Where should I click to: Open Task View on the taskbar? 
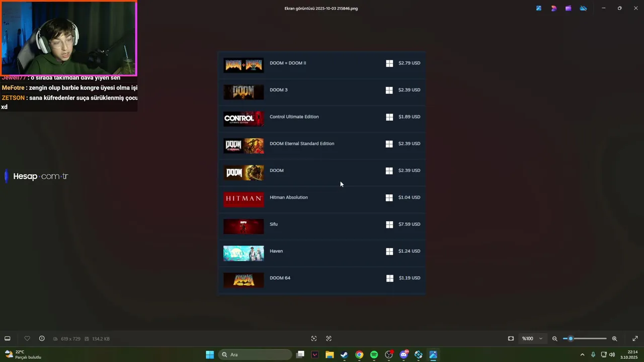(x=300, y=354)
